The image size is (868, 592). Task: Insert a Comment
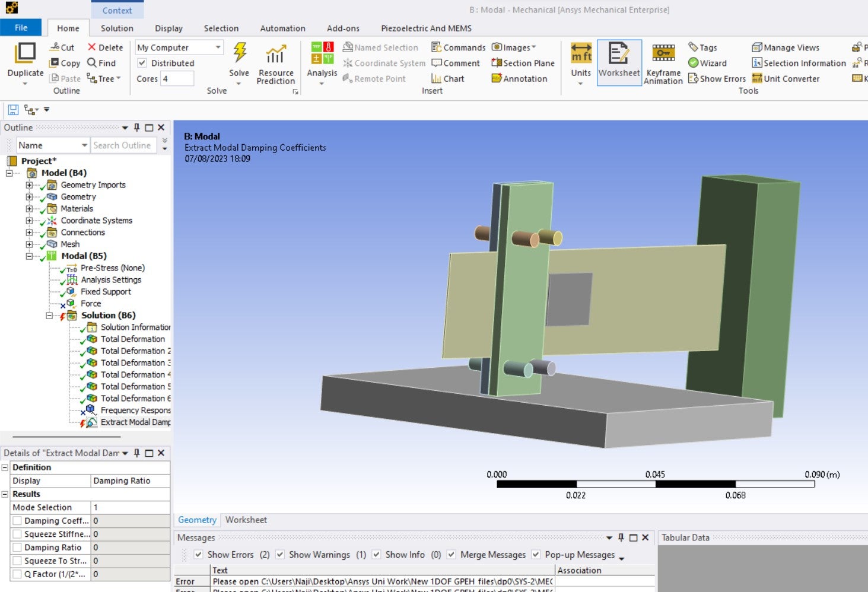pos(456,63)
